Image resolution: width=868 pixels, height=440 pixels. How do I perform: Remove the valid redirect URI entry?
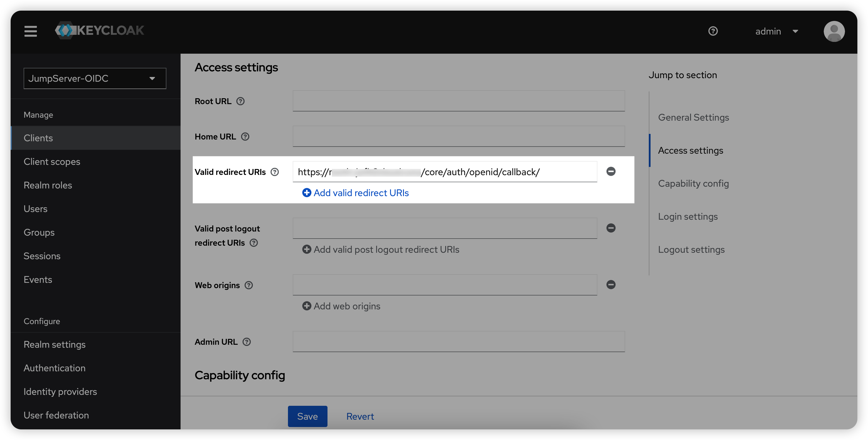pos(610,171)
